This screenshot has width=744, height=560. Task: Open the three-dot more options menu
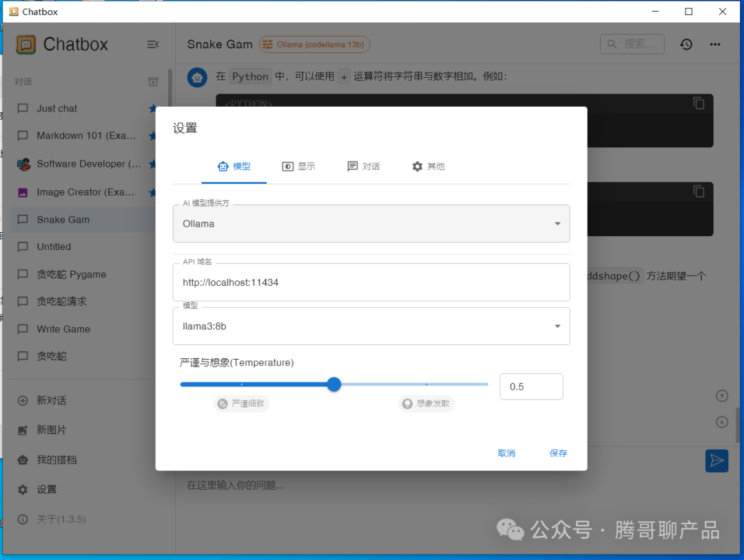(715, 44)
